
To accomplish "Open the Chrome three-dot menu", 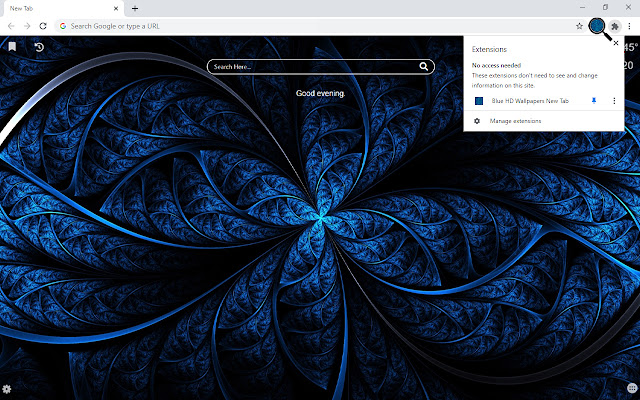I will (x=629, y=26).
